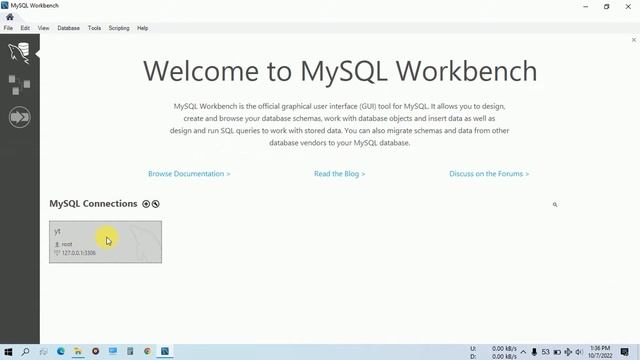Open the MySQL connections dolphin view in sidebar
Viewport: 640px width, 360px height.
click(19, 53)
